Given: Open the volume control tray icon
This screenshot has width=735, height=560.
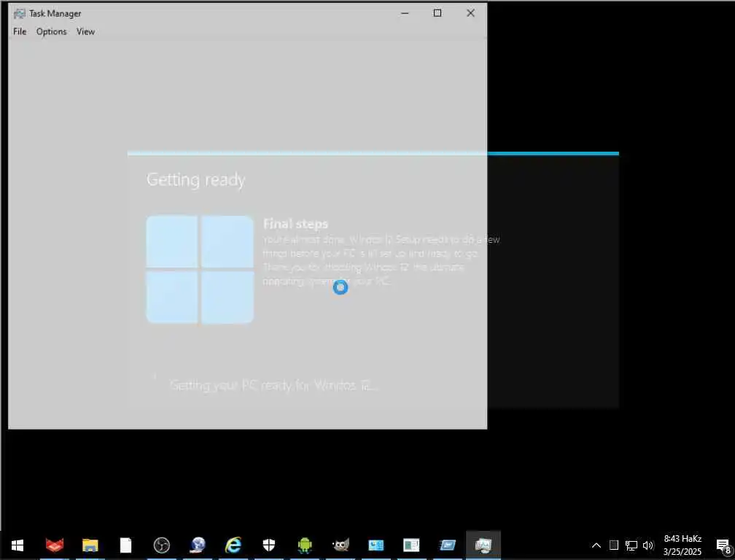Looking at the screenshot, I should point(647,545).
